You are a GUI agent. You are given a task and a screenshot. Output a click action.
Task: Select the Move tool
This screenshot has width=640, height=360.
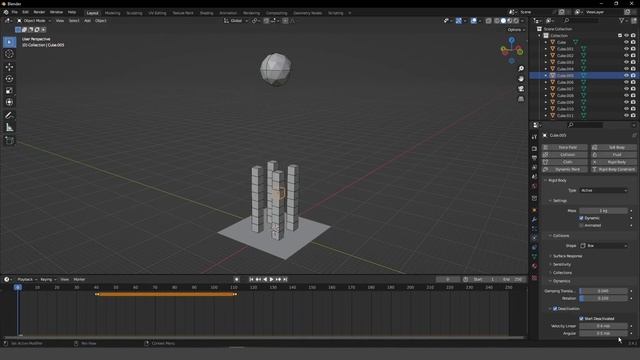(x=9, y=67)
